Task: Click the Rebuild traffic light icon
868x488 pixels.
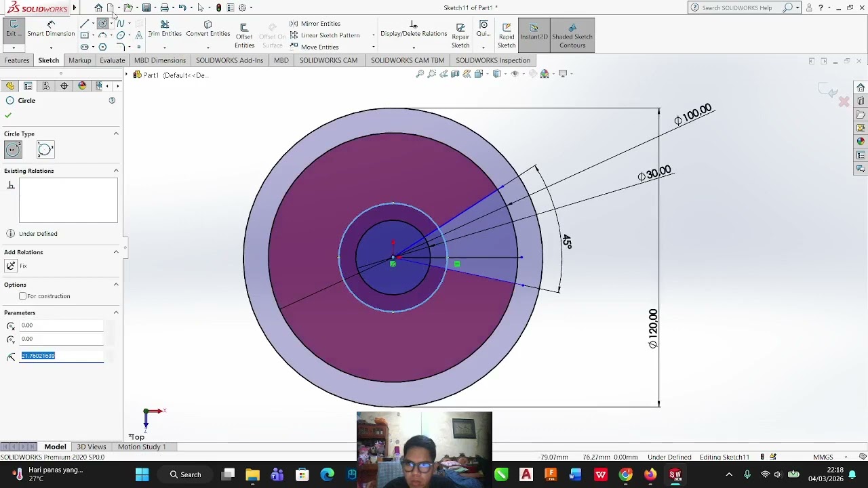Action: 218,7
